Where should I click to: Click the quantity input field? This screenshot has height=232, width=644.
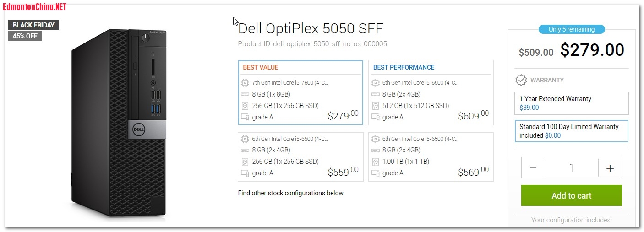pos(571,168)
